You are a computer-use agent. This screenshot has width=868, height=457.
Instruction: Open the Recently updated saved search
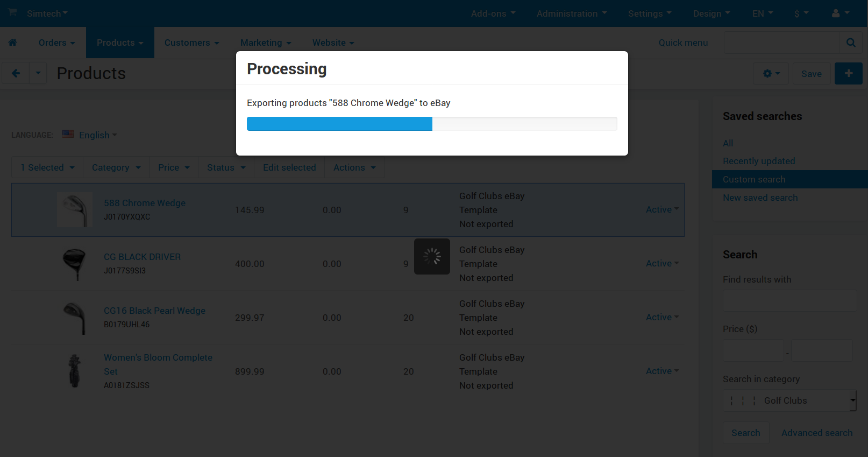[759, 161]
